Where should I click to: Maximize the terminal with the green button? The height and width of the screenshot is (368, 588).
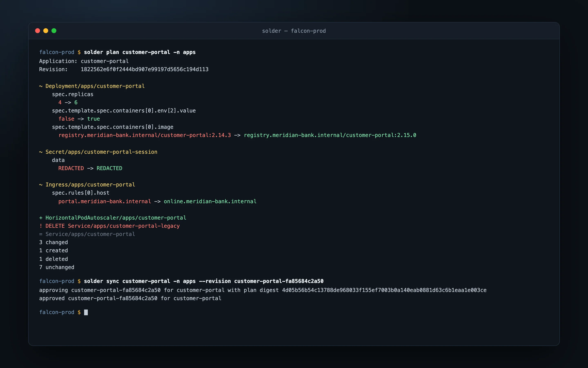click(x=54, y=31)
